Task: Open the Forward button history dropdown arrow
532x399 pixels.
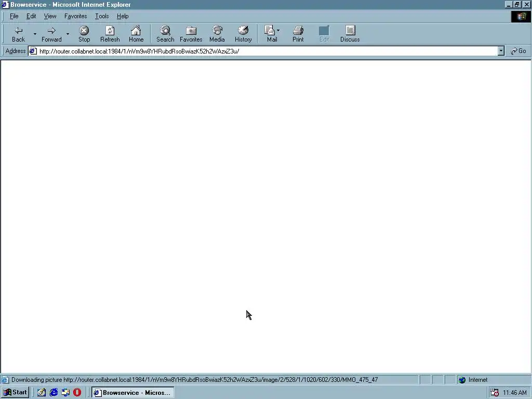Action: [x=68, y=34]
